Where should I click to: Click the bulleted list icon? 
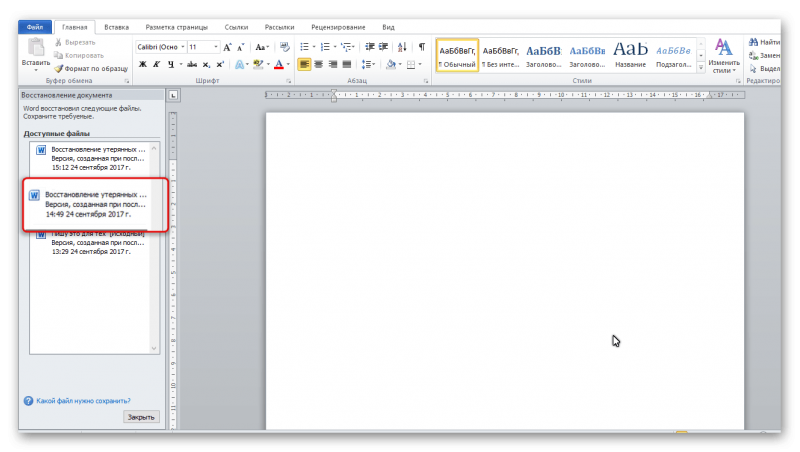305,47
